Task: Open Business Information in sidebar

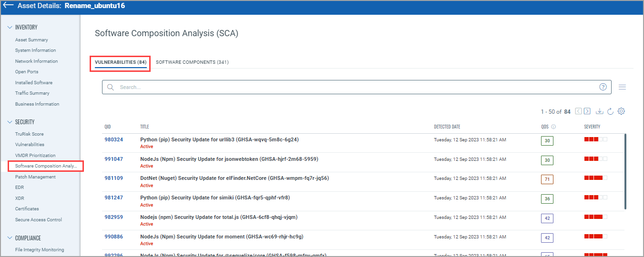Action: [37, 104]
